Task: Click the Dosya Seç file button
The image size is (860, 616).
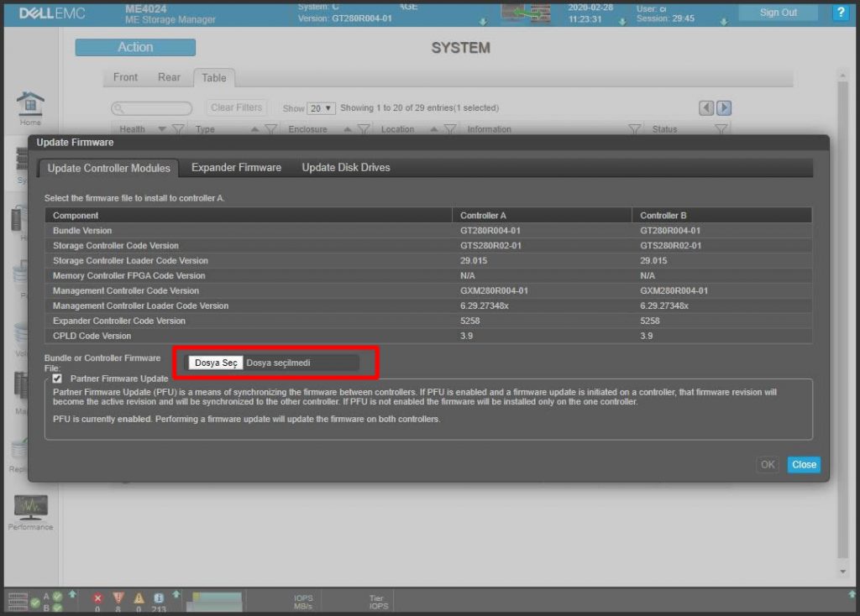Action: (x=216, y=363)
